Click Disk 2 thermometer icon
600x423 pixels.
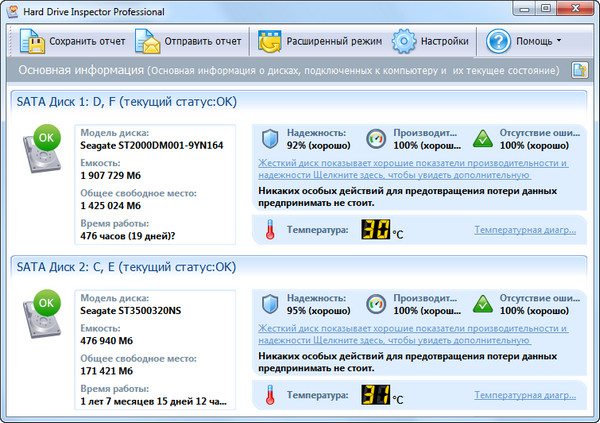coord(270,395)
